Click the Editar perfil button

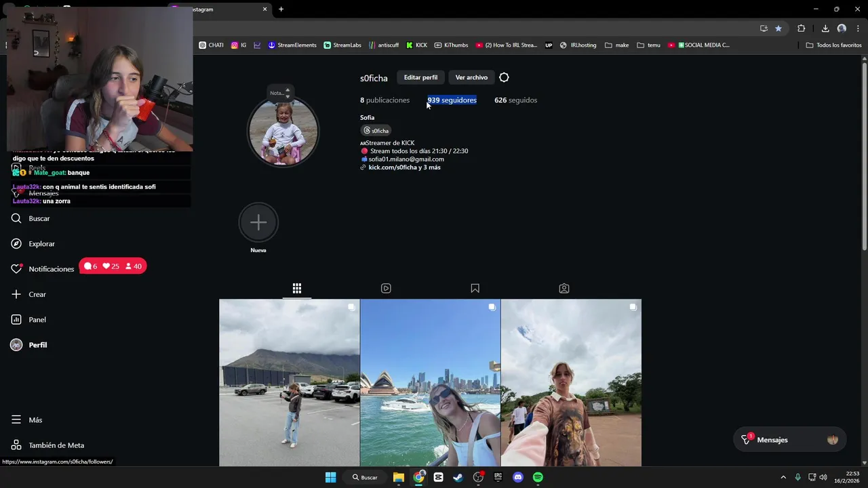pos(420,77)
